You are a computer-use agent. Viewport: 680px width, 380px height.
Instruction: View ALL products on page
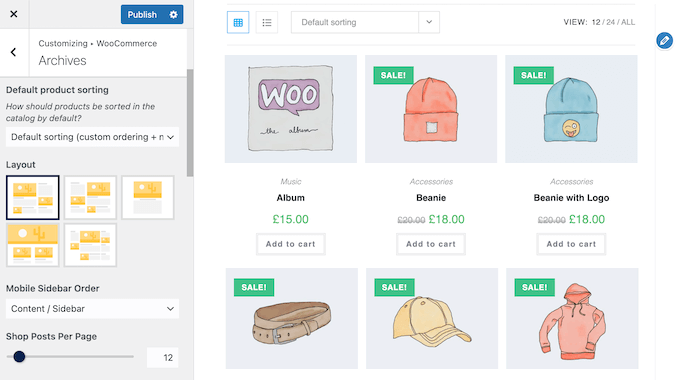[x=628, y=22]
